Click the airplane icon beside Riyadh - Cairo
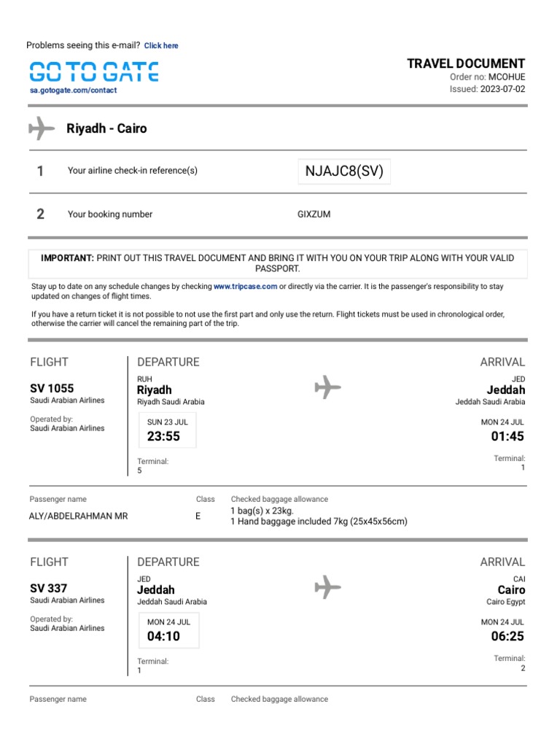560x747 pixels. [x=42, y=129]
